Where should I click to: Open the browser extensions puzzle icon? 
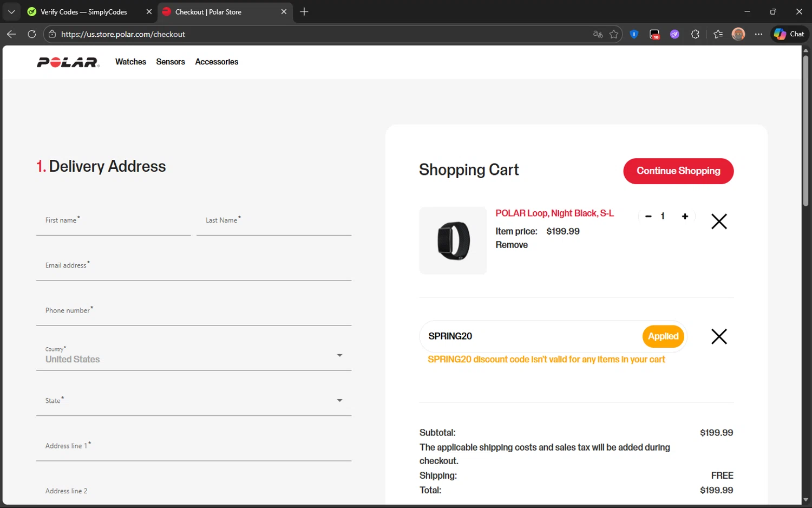point(695,34)
